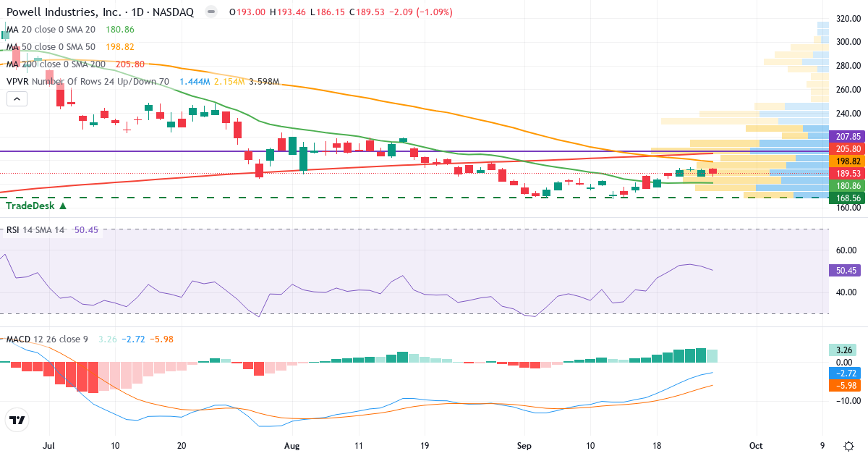Click the Aug date axis label
Screen dimensions: 868x456
point(292,446)
